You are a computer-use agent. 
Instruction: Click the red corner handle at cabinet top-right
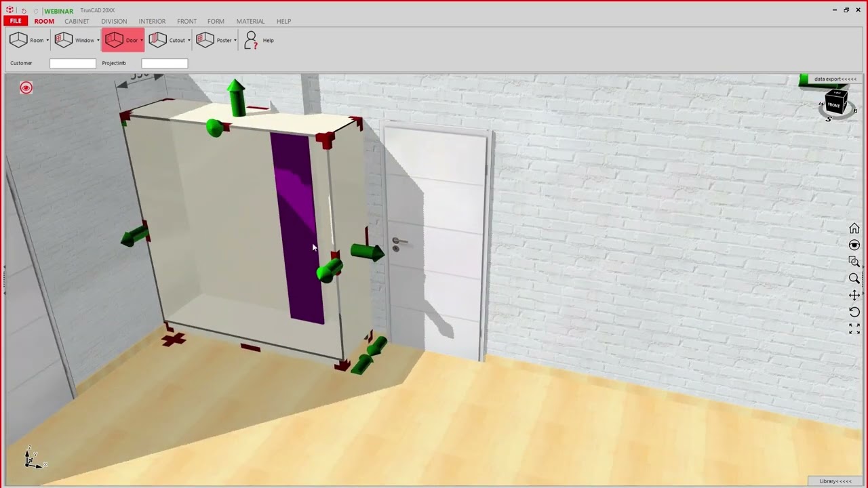click(x=325, y=140)
